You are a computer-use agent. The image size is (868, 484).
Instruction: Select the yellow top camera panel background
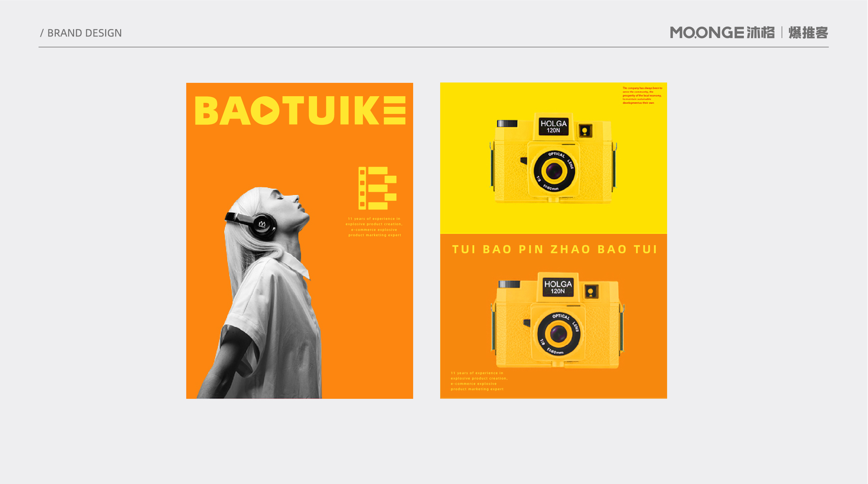pos(553,158)
